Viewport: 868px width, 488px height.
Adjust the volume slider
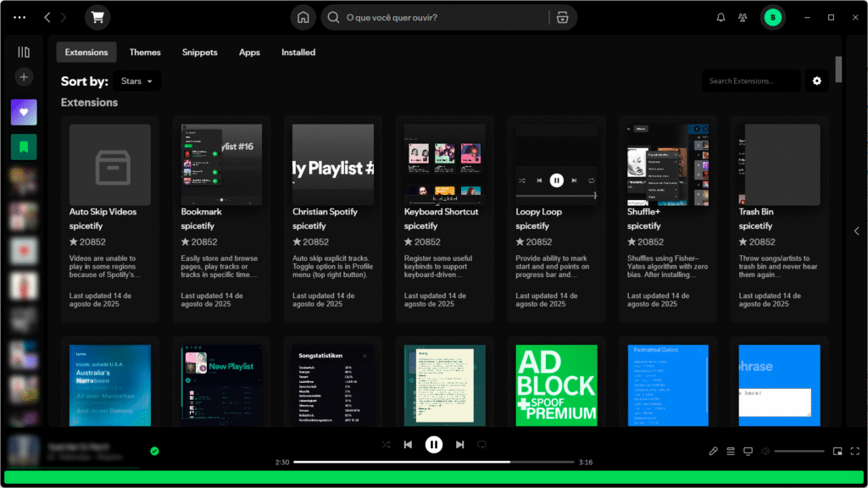point(799,452)
